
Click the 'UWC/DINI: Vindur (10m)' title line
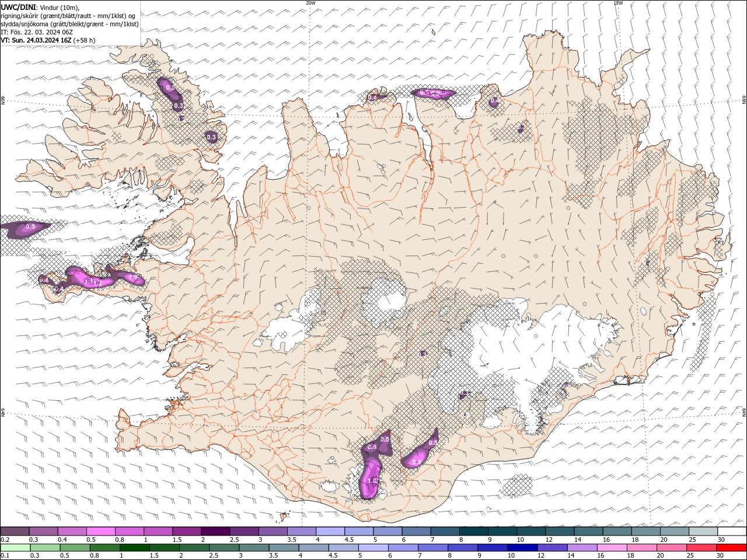pyautogui.click(x=40, y=7)
